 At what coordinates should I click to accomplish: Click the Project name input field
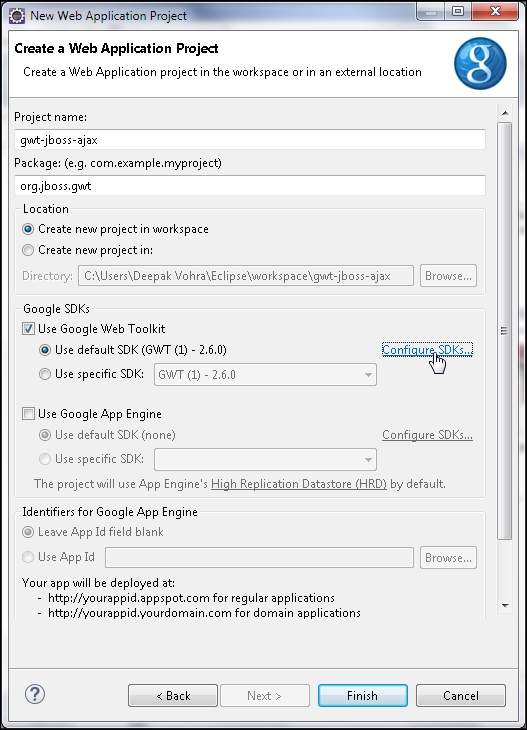(250, 140)
